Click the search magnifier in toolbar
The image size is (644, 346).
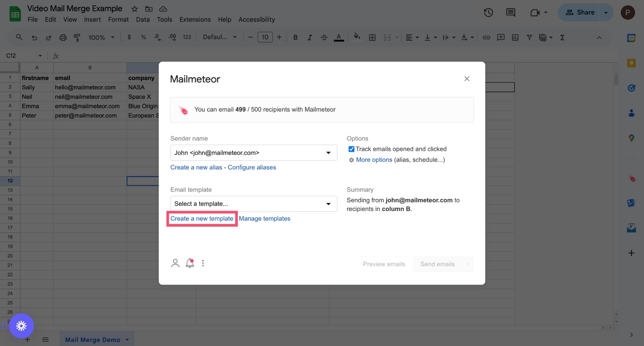click(19, 37)
